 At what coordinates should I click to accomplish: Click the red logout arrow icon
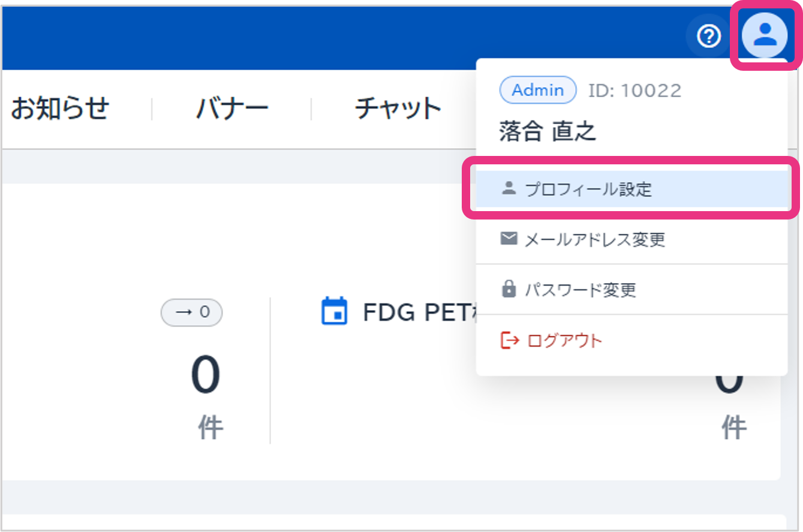click(509, 341)
